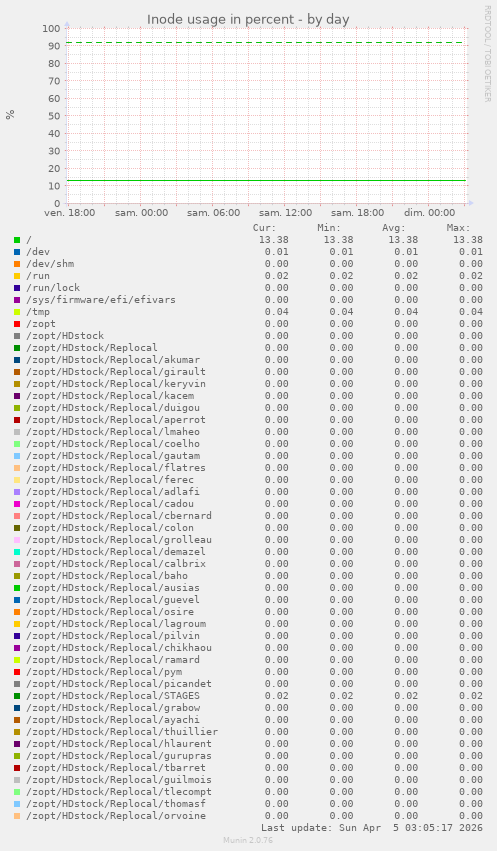
Task: Click the /zopt/HDstock/Replocal/osire label
Action: click(x=110, y=611)
